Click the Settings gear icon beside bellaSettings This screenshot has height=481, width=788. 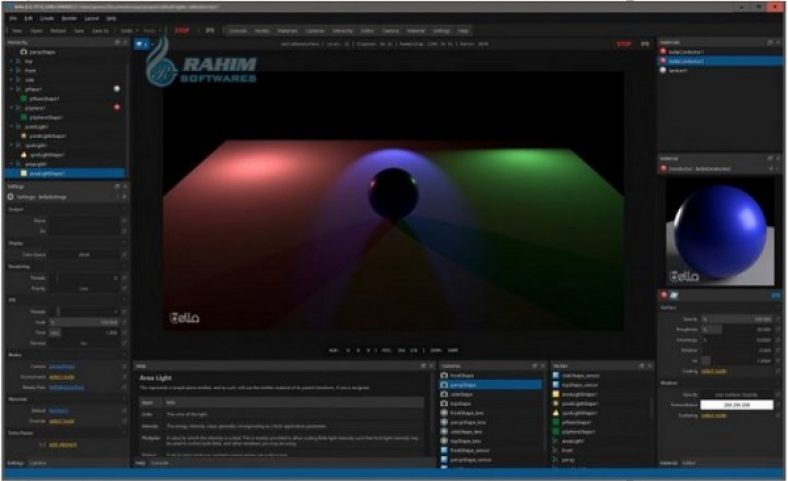tap(11, 197)
